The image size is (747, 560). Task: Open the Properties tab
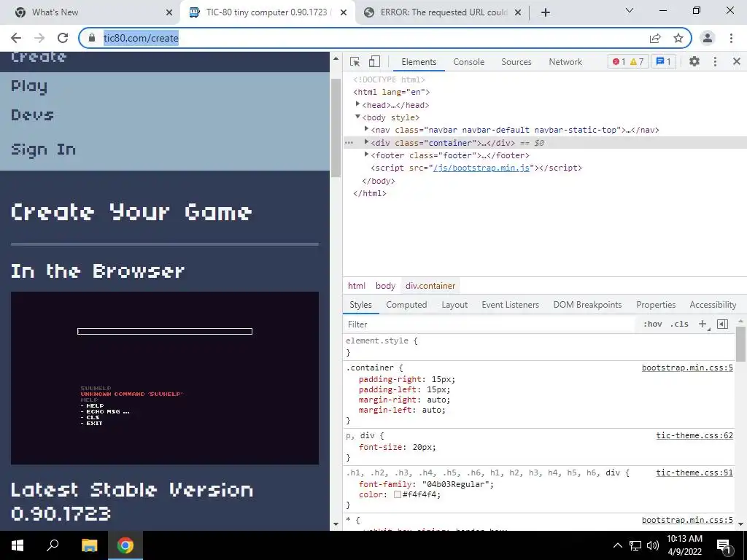click(656, 305)
